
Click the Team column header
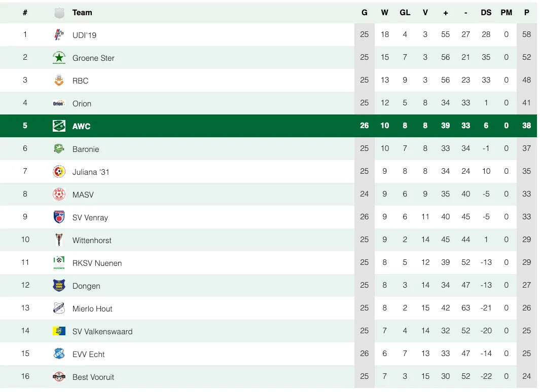point(82,13)
